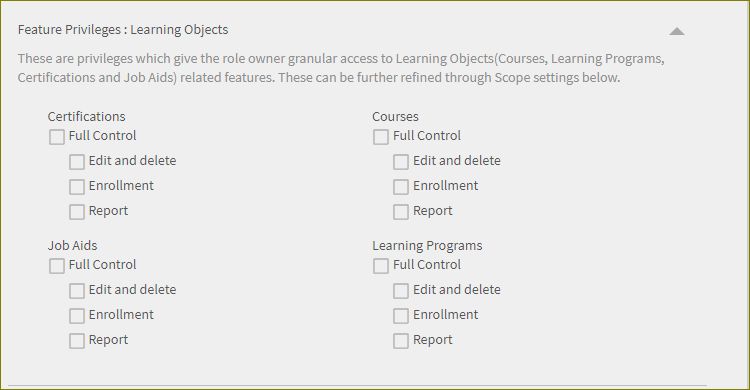Enable Full Control for Learning Programs
Screen dimensions: 750x390
pos(381,266)
